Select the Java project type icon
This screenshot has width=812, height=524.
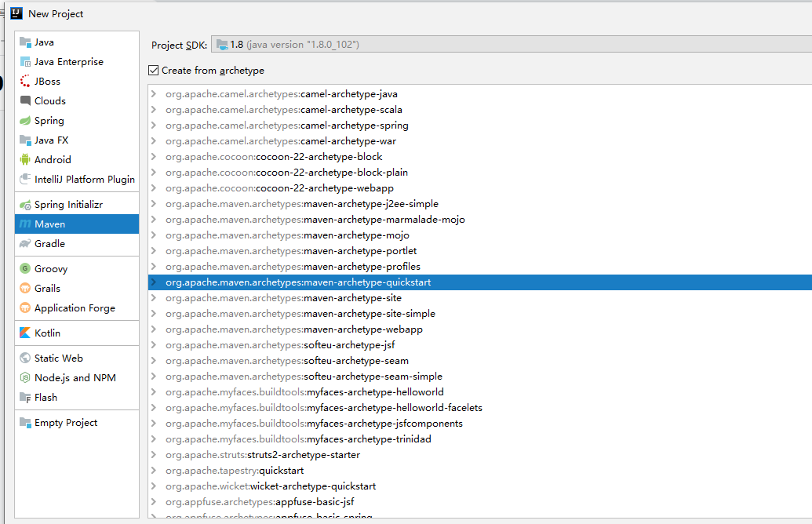(x=25, y=42)
